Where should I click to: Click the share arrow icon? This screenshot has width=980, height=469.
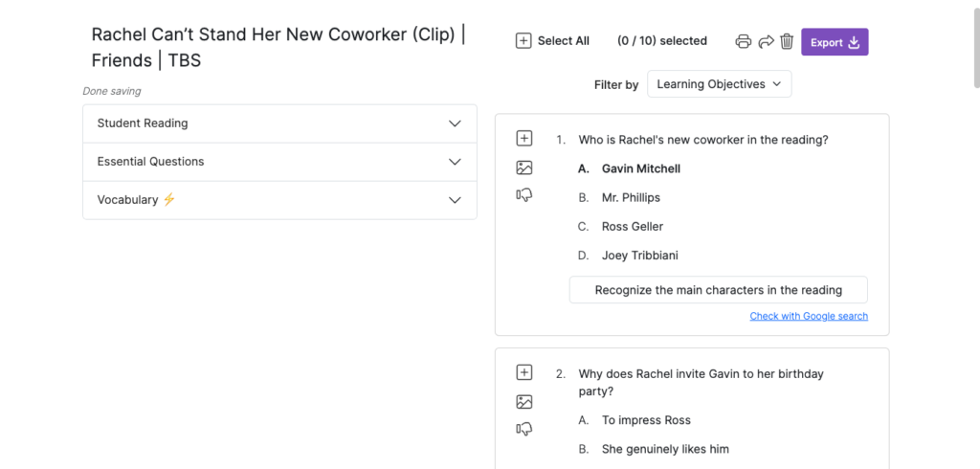click(766, 41)
